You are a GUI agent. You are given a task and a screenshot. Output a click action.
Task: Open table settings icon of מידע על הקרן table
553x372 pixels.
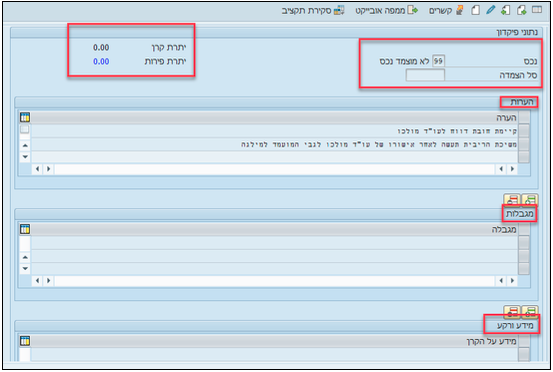click(x=25, y=341)
